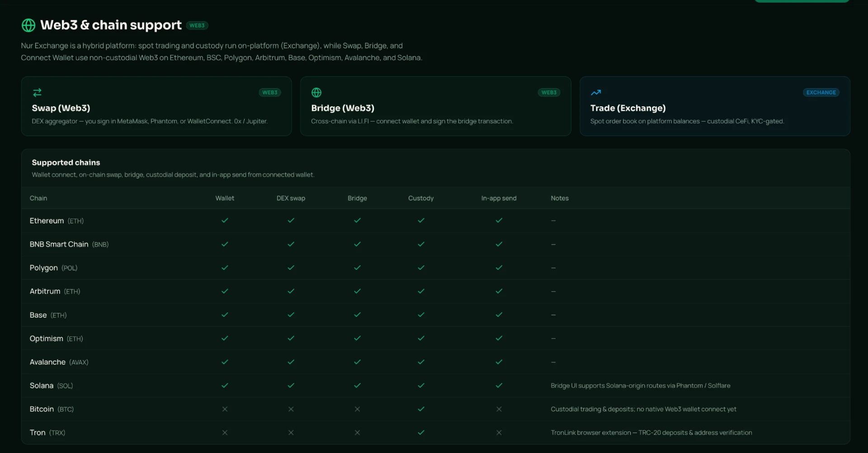Image resolution: width=868 pixels, height=453 pixels.
Task: Click the Wallet checkmark for Solana
Action: coord(225,385)
